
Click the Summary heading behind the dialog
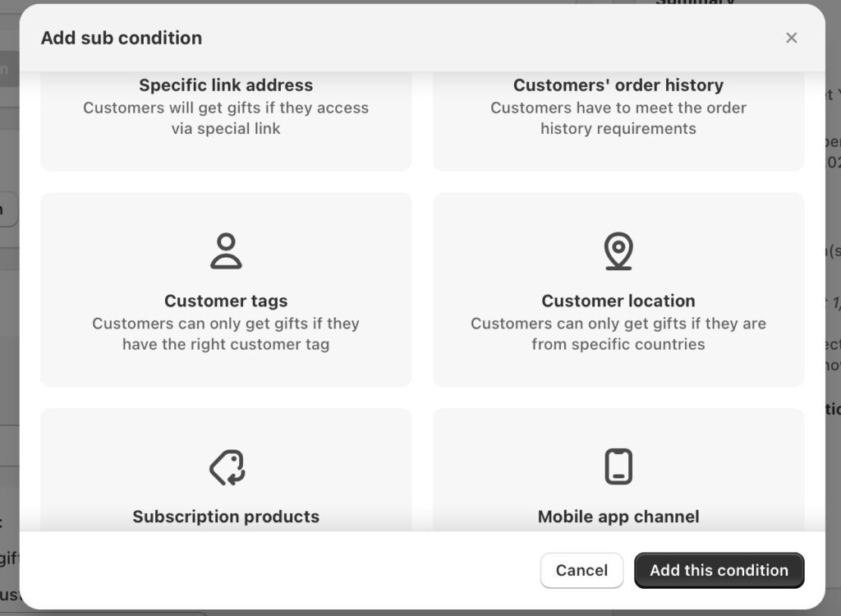coord(695,2)
